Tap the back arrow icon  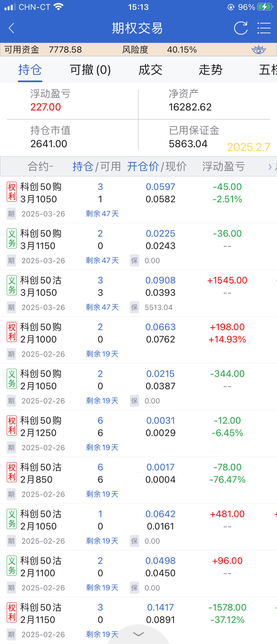pyautogui.click(x=11, y=28)
